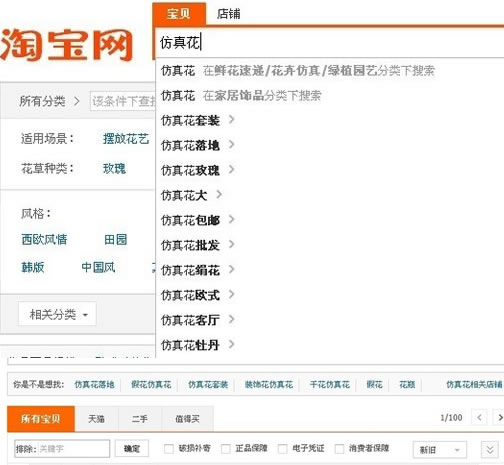Viewport: 504px width, 465px height.
Task: Open the 新旧 dropdown
Action: click(440, 450)
